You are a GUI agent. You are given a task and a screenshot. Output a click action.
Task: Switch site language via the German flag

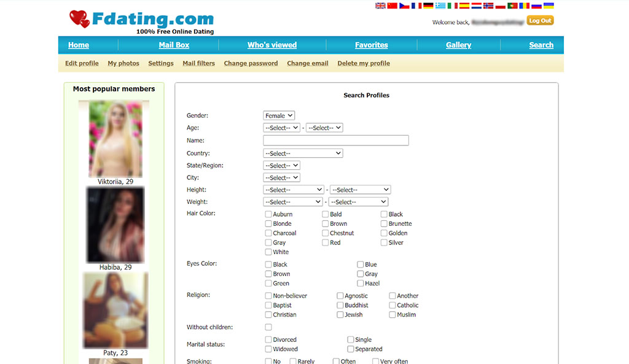(428, 6)
